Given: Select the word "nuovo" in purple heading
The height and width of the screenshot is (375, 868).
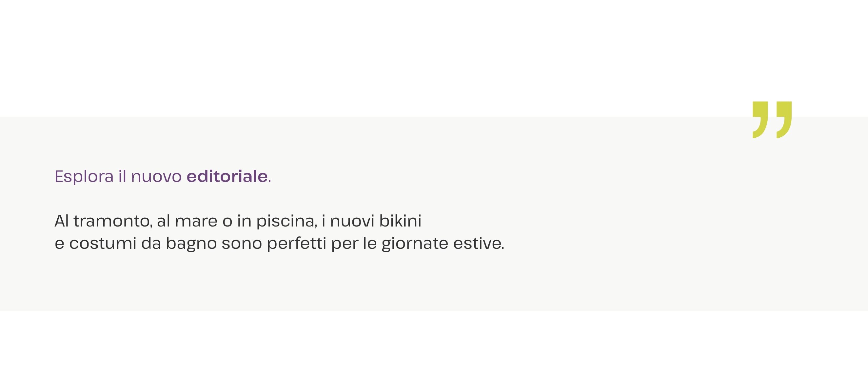Looking at the screenshot, I should coord(156,177).
